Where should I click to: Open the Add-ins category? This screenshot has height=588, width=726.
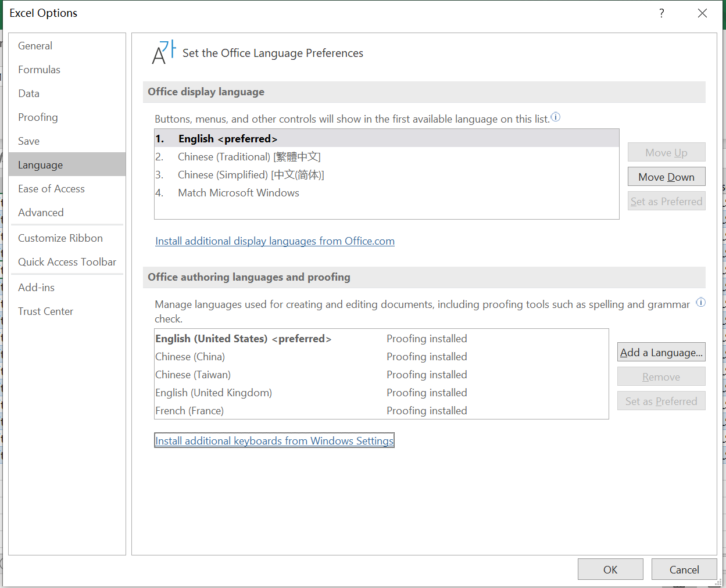tap(67, 288)
